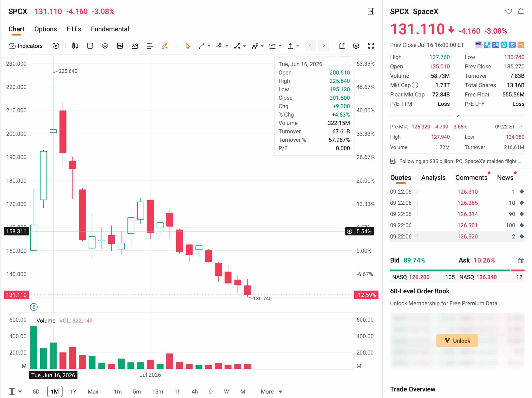532x398 pixels.
Task: Open the Fundamental tab
Action: click(x=110, y=29)
